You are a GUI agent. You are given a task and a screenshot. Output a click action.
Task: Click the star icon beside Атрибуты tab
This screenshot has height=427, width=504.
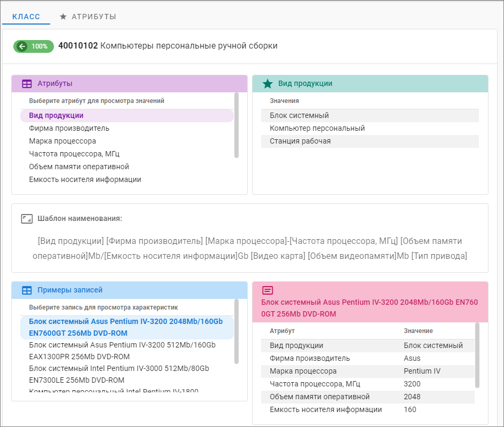pos(63,17)
